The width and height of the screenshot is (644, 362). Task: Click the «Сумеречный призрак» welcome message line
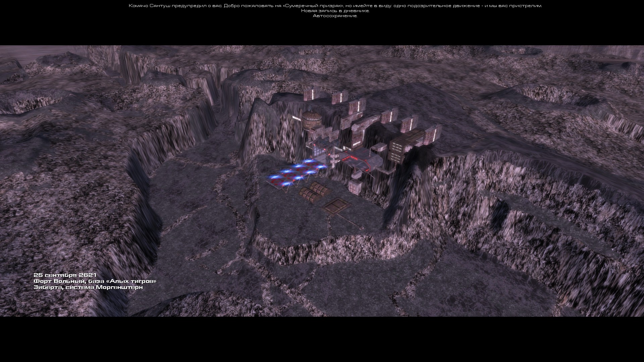(x=335, y=6)
